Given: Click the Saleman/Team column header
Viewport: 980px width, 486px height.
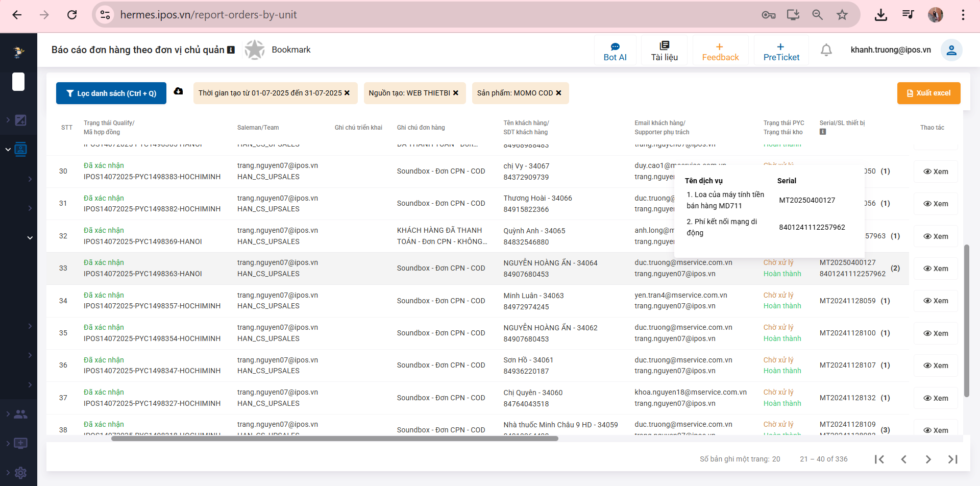Looking at the screenshot, I should (258, 128).
